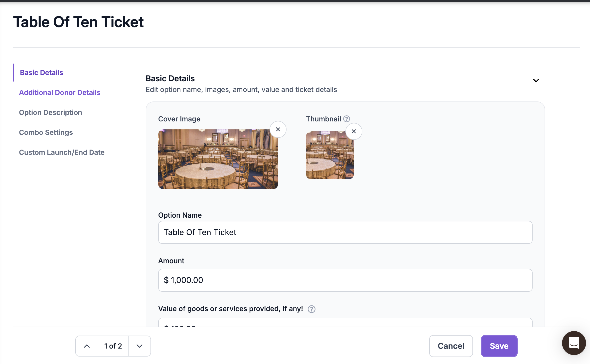Image resolution: width=590 pixels, height=364 pixels.
Task: Remove the cover image with X button
Action: click(x=278, y=129)
